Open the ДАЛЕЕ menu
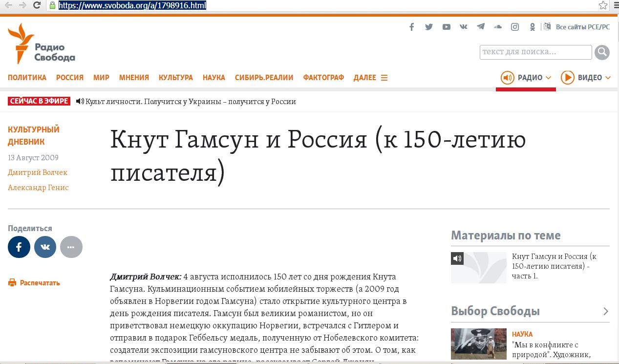The image size is (619, 364). coord(365,78)
